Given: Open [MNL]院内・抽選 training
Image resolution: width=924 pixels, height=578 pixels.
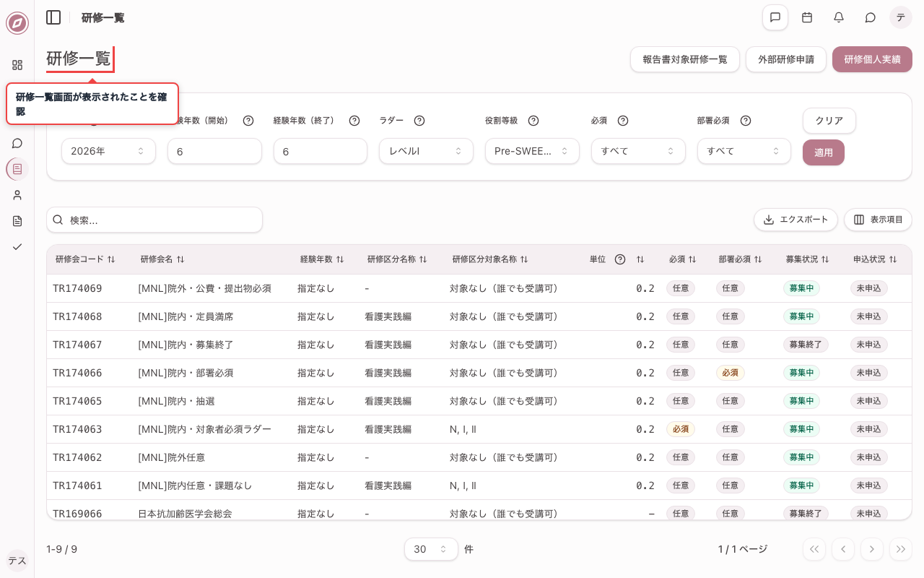Looking at the screenshot, I should (x=176, y=401).
